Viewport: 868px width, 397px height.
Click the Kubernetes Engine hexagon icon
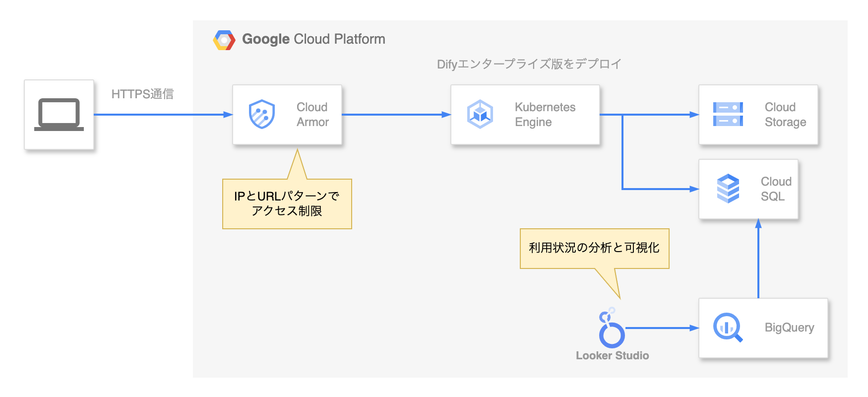480,114
